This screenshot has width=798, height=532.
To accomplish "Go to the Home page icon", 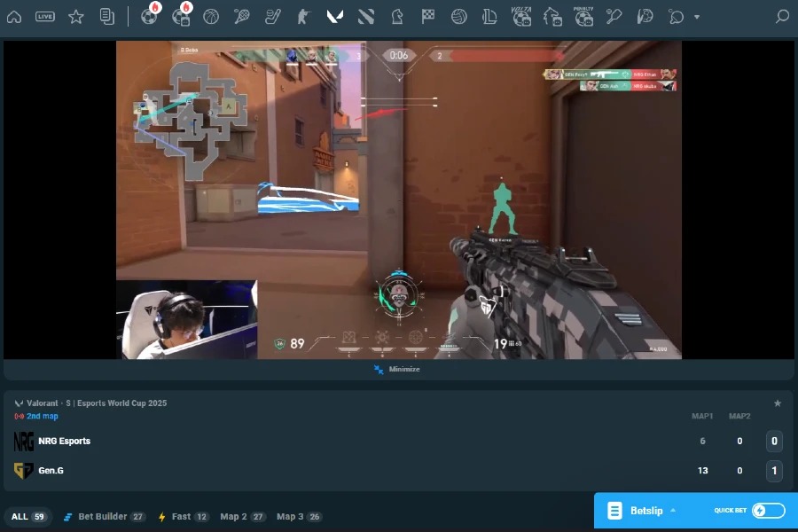I will [x=14, y=17].
